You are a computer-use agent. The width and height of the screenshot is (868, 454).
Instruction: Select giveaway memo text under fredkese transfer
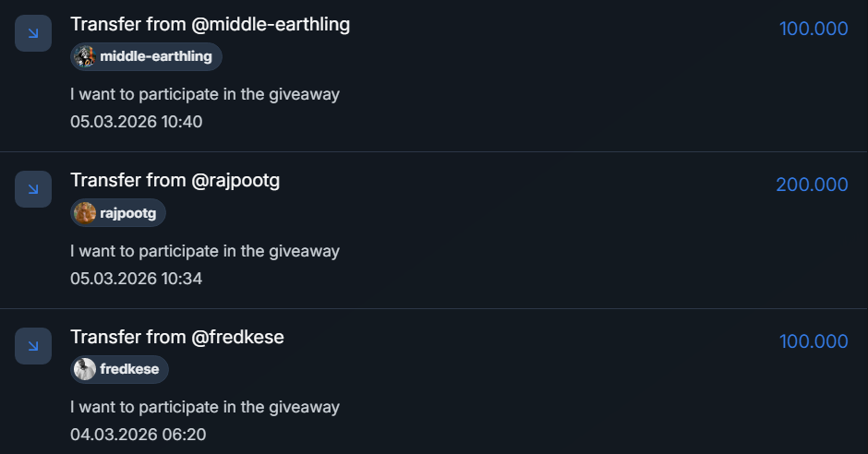[x=205, y=407]
